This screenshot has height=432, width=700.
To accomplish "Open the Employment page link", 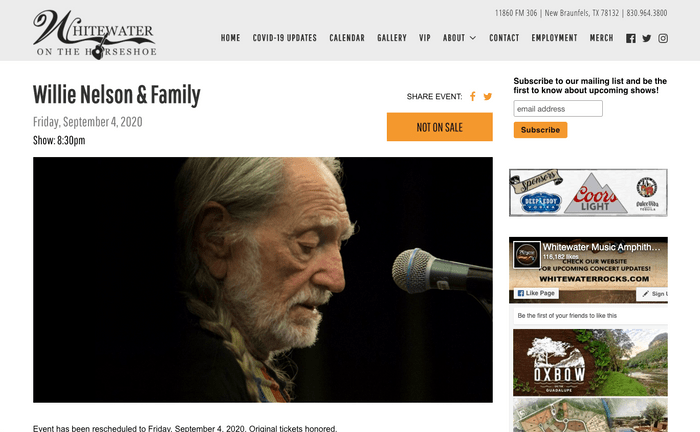I will [554, 38].
